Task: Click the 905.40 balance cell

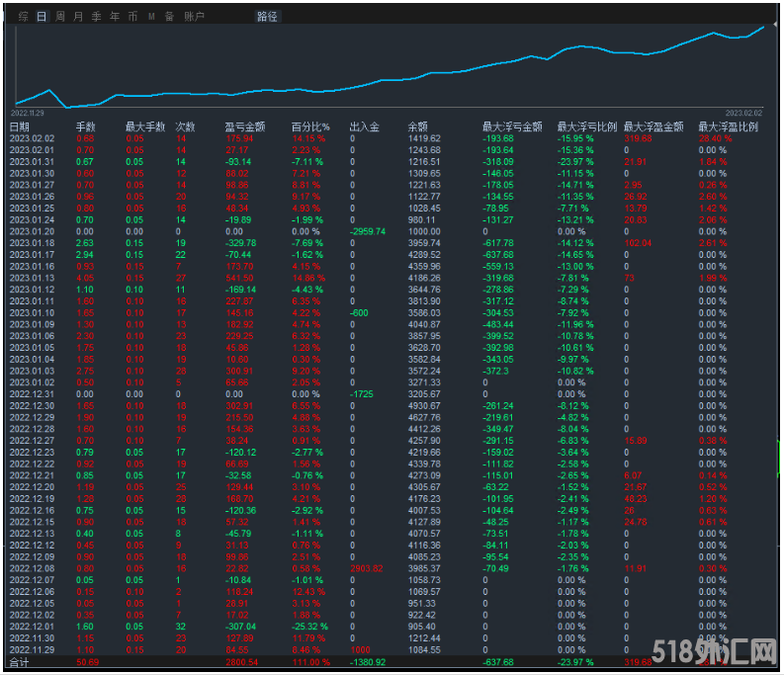Action: pos(421,627)
